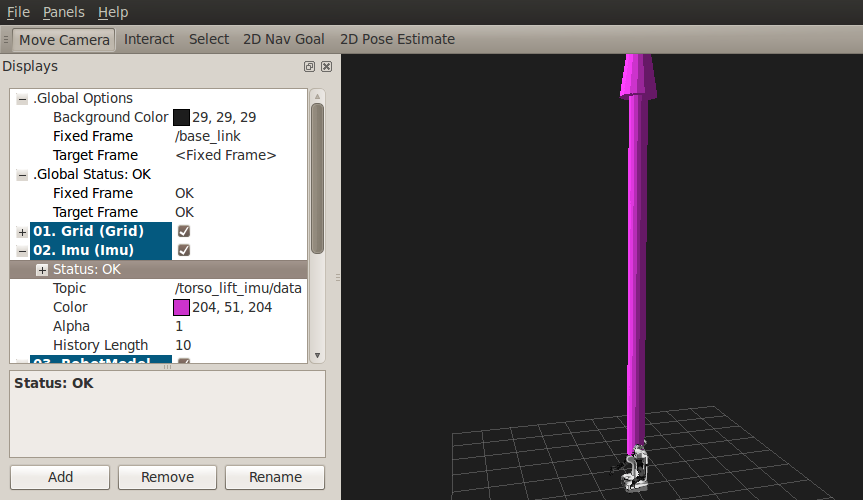Click the Add button to add a display
Viewport: 863px width, 500px height.
(x=60, y=477)
